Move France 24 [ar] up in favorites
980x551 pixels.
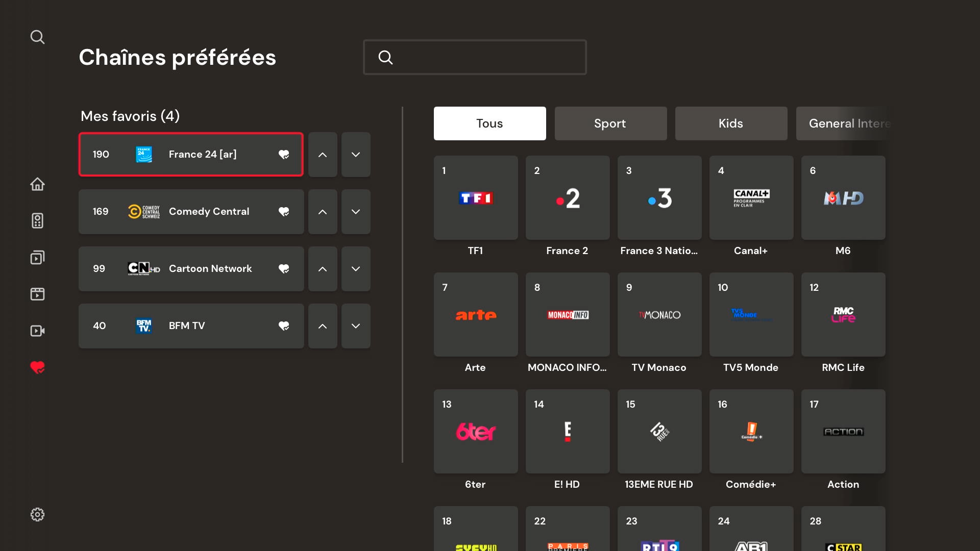[x=323, y=155]
